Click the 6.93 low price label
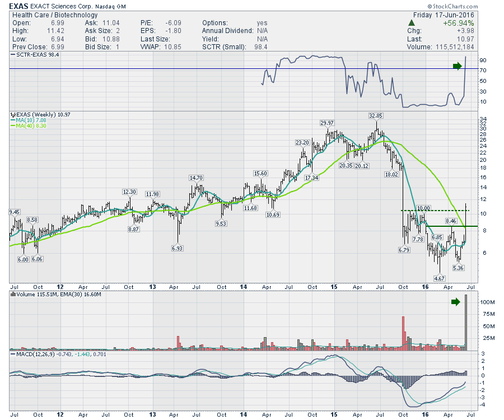Viewport: 504px width, 420px height. pyautogui.click(x=177, y=249)
